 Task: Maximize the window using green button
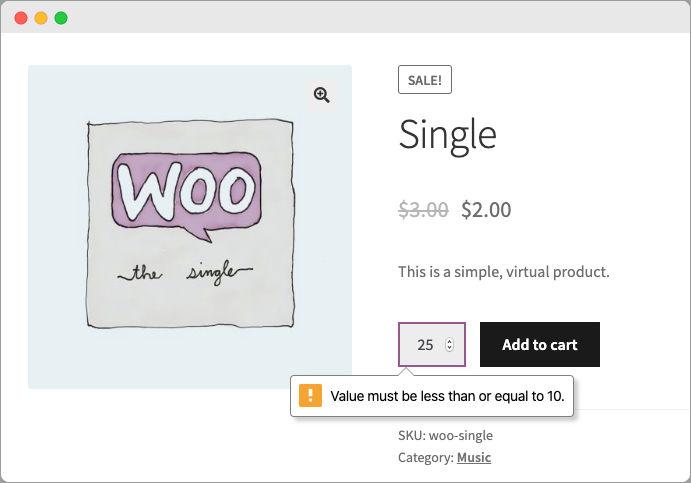pos(61,18)
